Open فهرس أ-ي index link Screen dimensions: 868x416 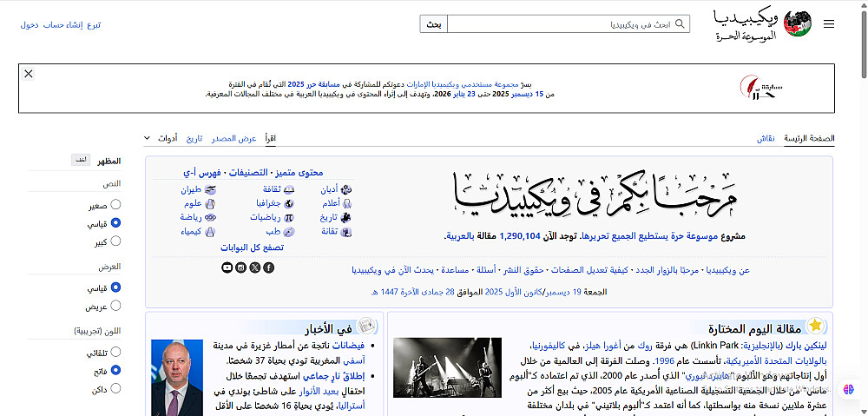pyautogui.click(x=201, y=172)
